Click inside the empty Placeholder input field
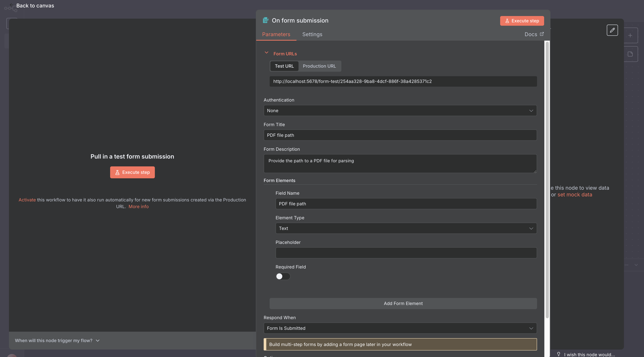Viewport: 644px width, 357px height. [x=406, y=253]
